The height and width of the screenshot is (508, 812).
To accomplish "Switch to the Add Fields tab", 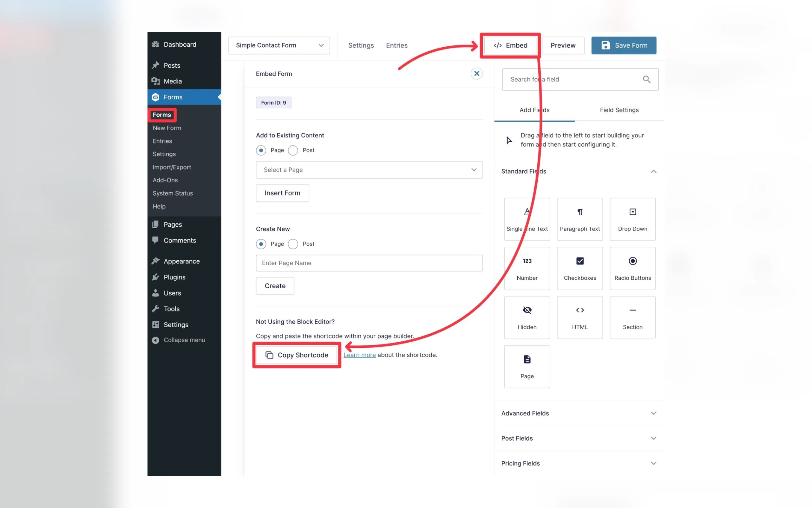I will (534, 110).
